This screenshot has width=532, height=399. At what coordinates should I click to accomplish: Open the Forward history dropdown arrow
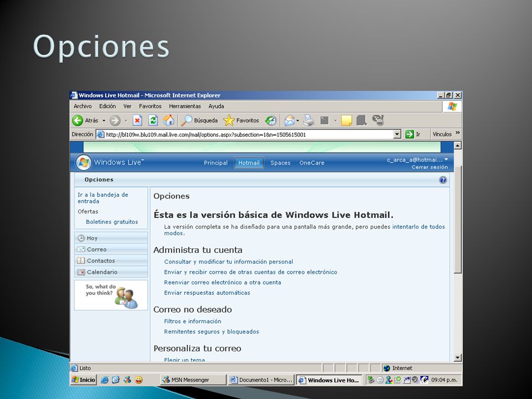(126, 120)
